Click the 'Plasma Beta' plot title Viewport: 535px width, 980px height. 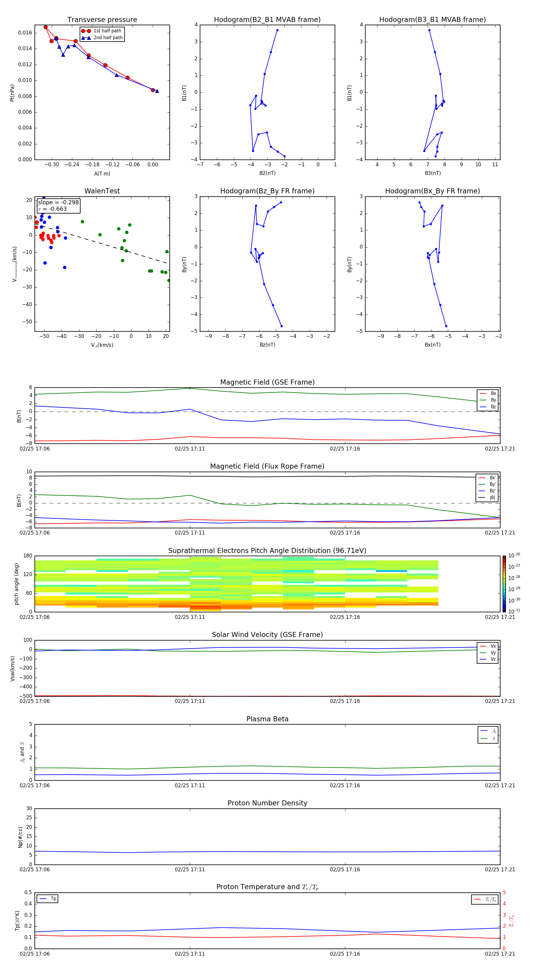tap(267, 719)
